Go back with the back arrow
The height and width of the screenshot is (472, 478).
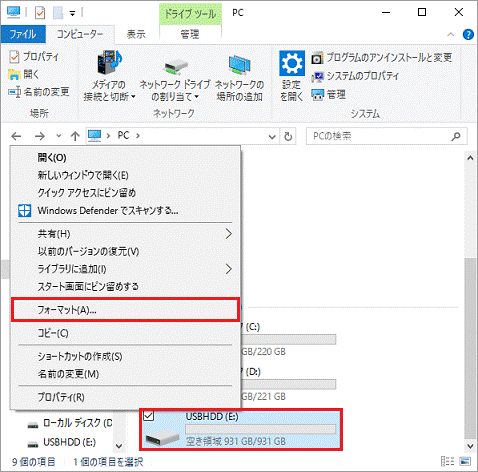(x=16, y=136)
